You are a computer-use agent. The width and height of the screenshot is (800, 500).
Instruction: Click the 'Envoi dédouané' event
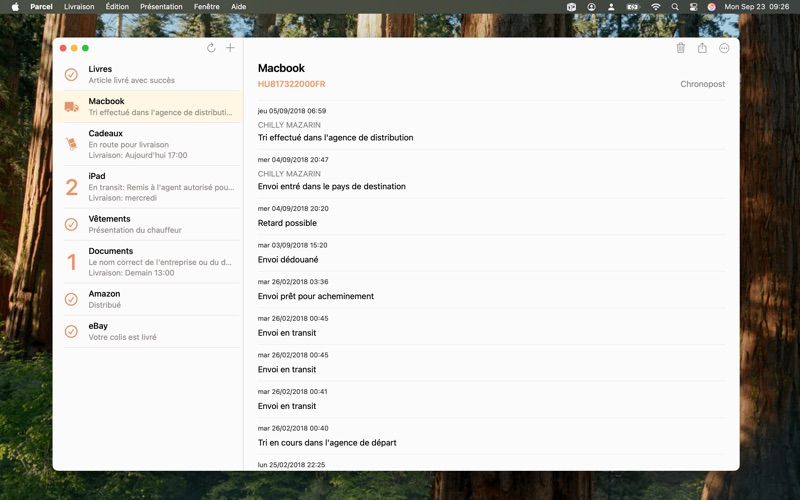288,260
